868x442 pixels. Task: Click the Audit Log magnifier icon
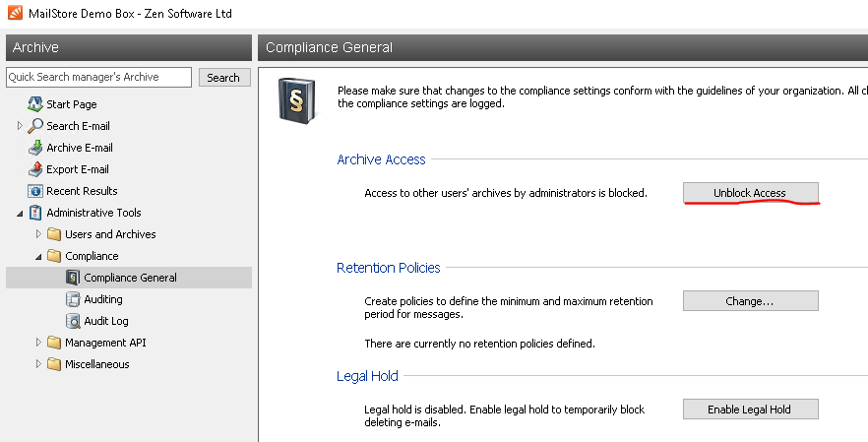pyautogui.click(x=73, y=321)
